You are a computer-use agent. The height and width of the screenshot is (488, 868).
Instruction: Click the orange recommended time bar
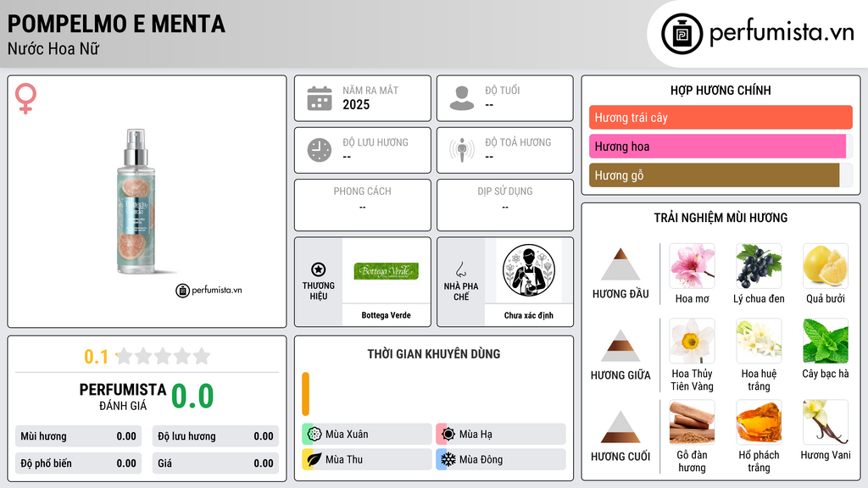[305, 394]
